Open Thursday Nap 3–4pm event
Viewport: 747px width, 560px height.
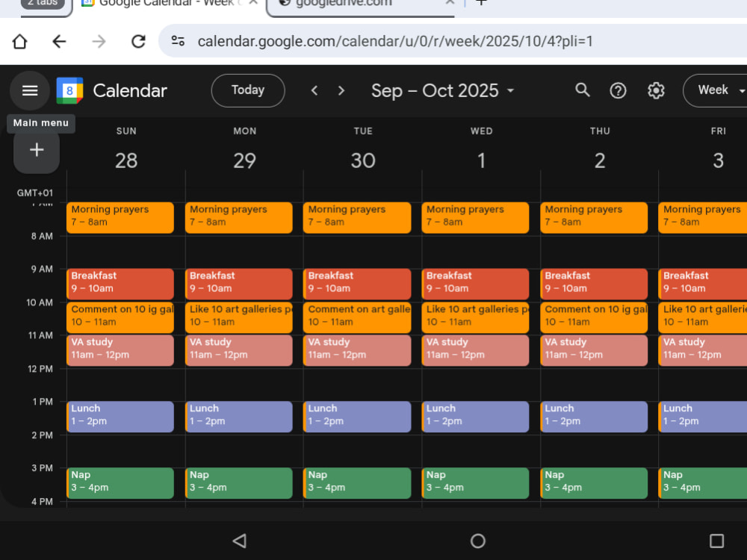594,483
